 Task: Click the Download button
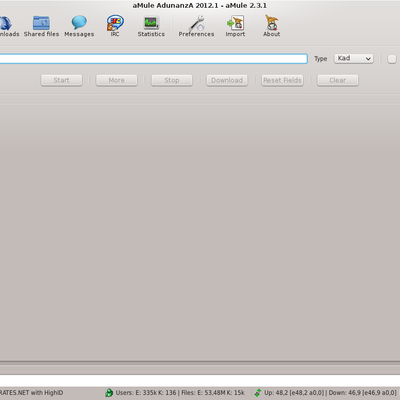coord(227,80)
